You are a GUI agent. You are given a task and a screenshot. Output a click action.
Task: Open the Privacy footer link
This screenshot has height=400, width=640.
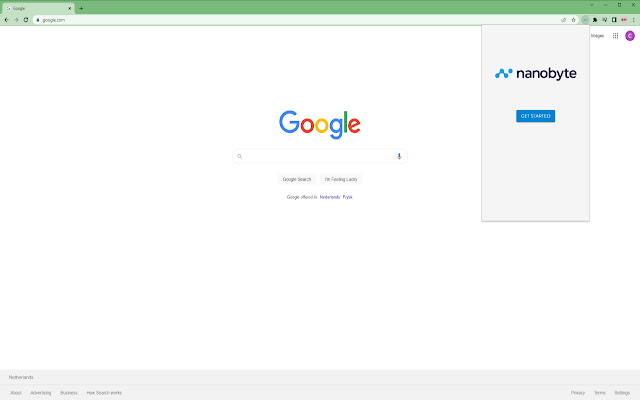click(578, 393)
